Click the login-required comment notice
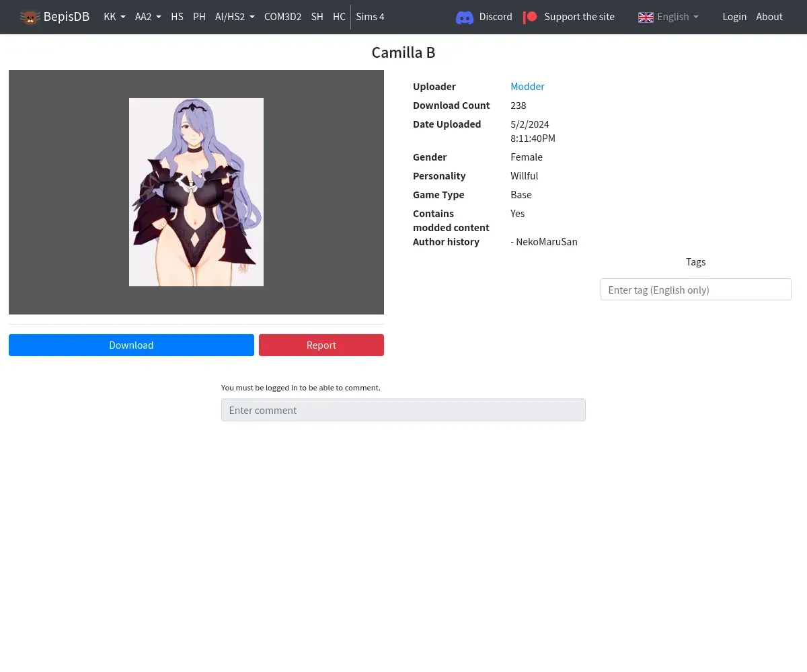The height and width of the screenshot is (672, 807). coord(301,388)
